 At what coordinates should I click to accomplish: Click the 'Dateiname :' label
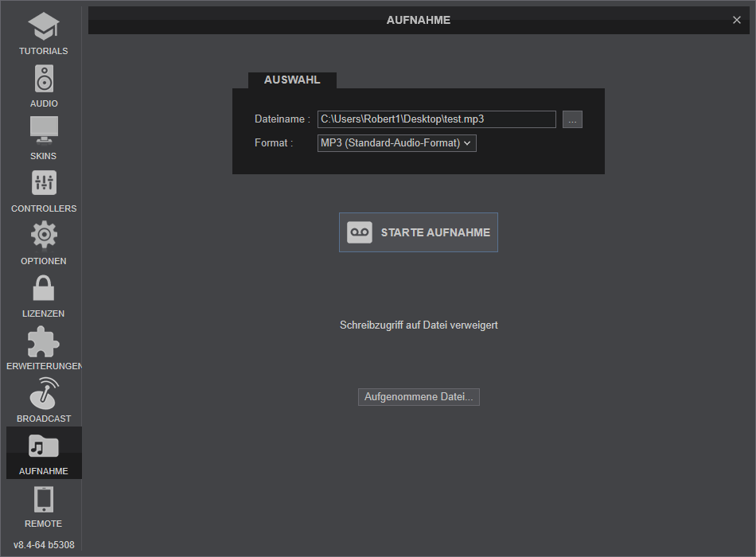282,119
